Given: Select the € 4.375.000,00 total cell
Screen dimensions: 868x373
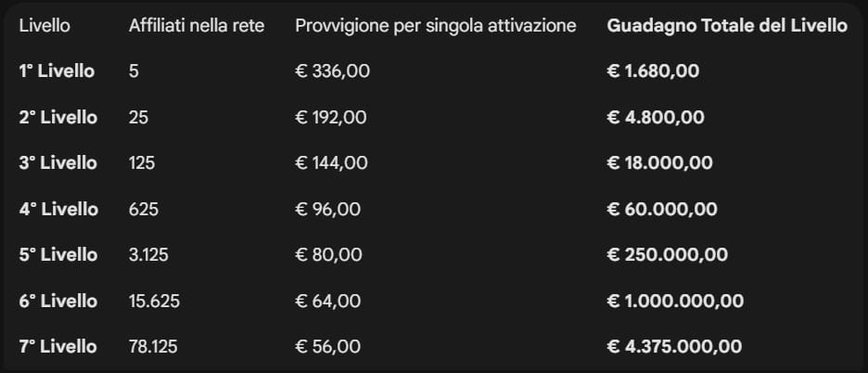Looking at the screenshot, I should click(674, 347).
